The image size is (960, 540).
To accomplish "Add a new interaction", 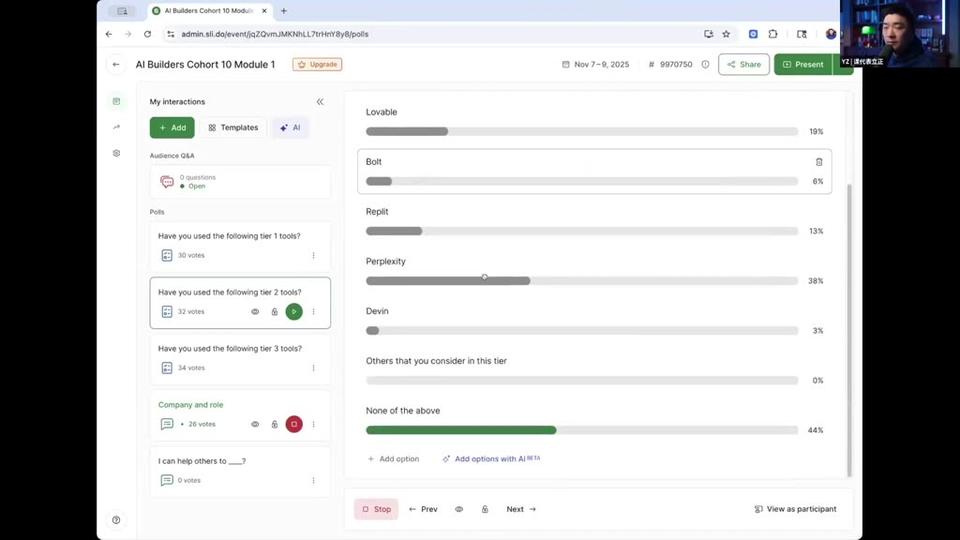I will tap(172, 127).
